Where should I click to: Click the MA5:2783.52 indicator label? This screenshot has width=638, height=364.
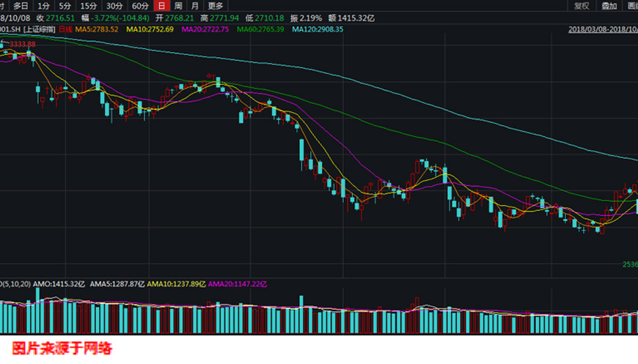coord(97,29)
